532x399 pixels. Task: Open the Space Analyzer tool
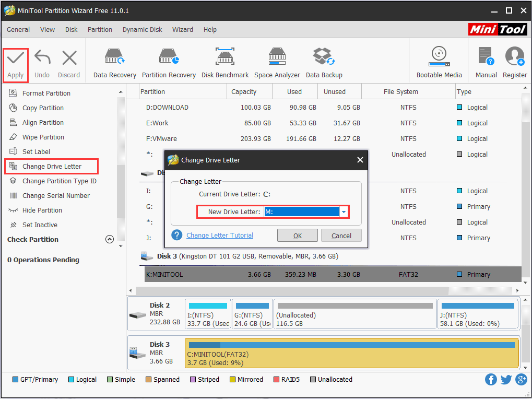[277, 63]
